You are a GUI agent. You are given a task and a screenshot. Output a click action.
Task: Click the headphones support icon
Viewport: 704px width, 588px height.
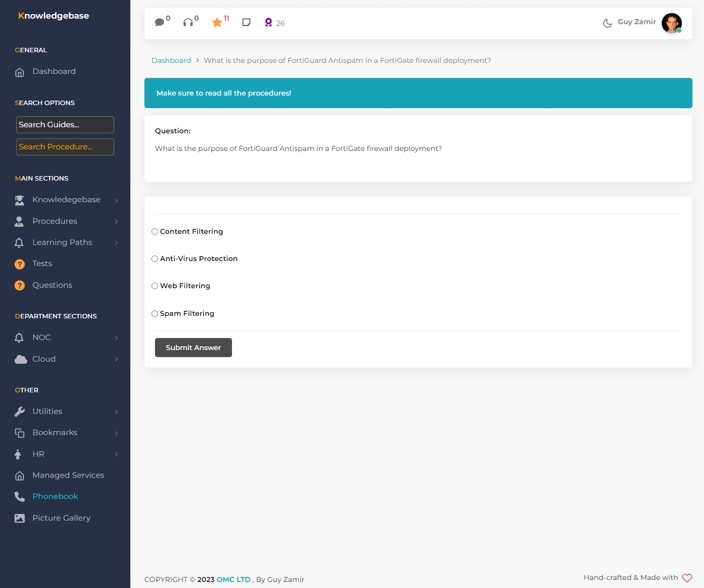pyautogui.click(x=188, y=22)
